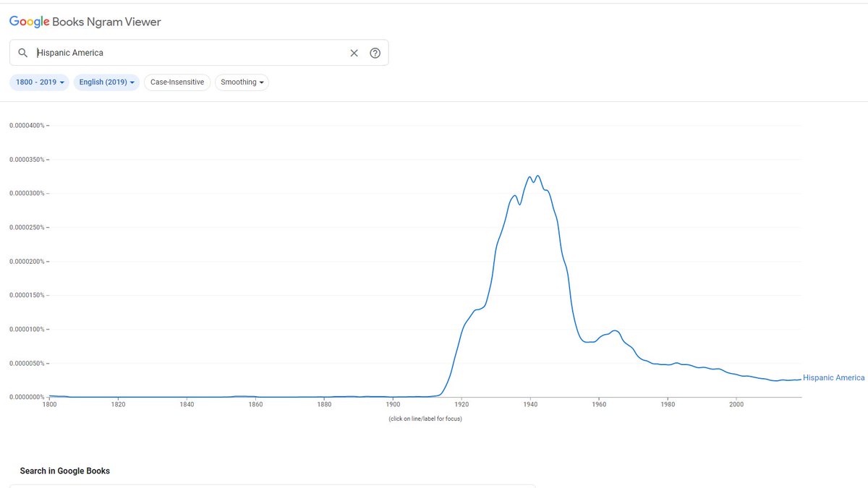Click the 1900 x-axis year label
The image size is (868, 488).
pos(393,405)
